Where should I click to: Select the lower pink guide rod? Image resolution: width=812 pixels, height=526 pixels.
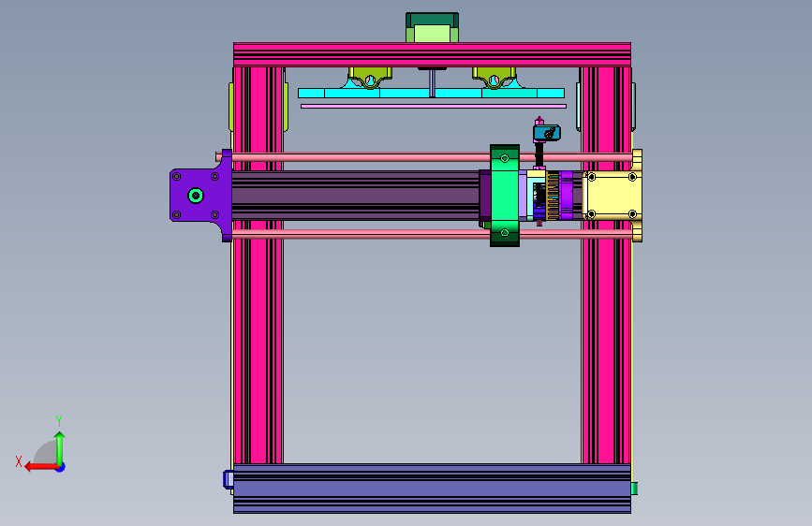(x=362, y=235)
